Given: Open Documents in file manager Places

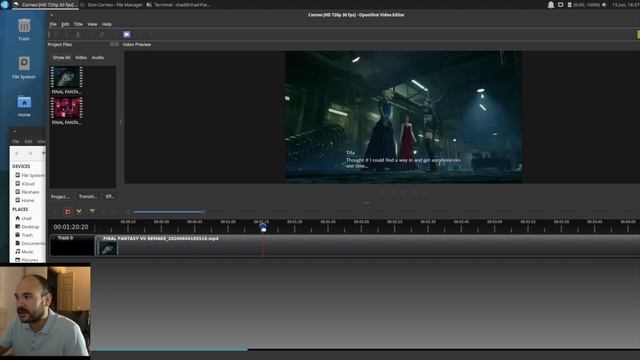Looking at the screenshot, I should click(x=30, y=243).
